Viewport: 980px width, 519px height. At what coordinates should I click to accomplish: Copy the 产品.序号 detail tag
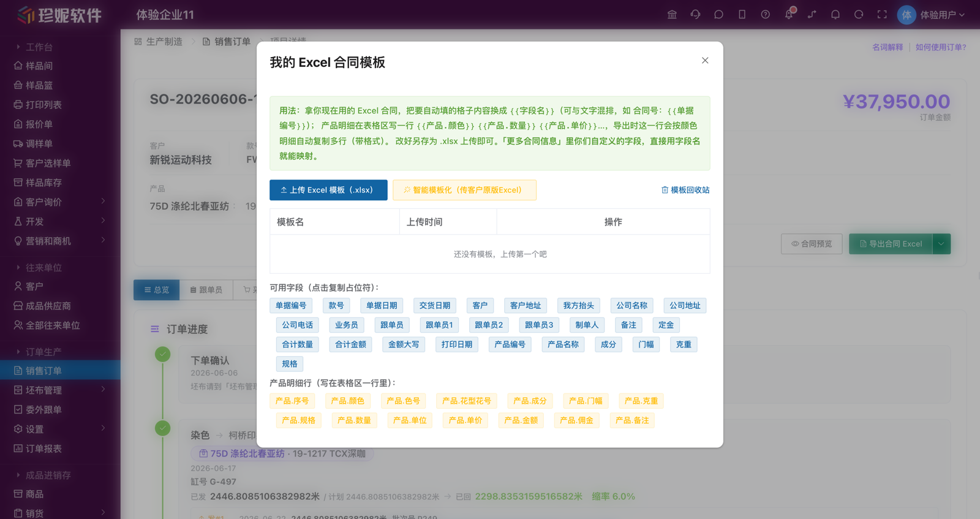point(292,401)
